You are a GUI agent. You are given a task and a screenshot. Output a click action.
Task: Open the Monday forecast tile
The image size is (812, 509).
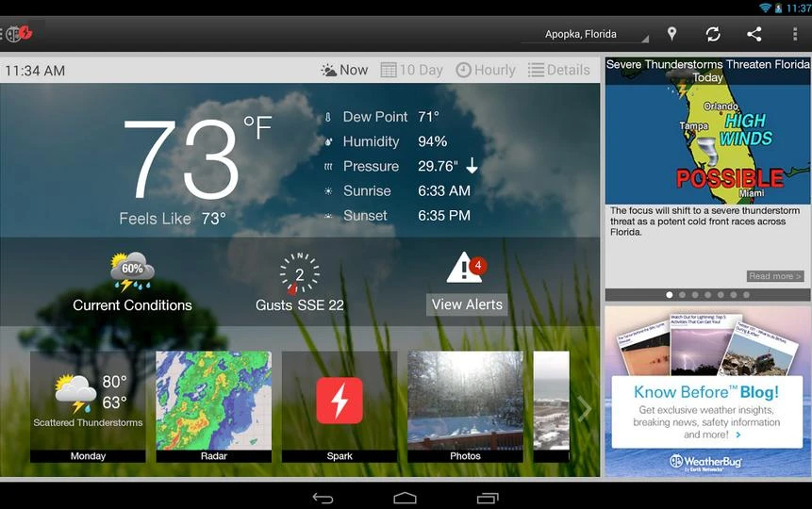click(x=88, y=406)
